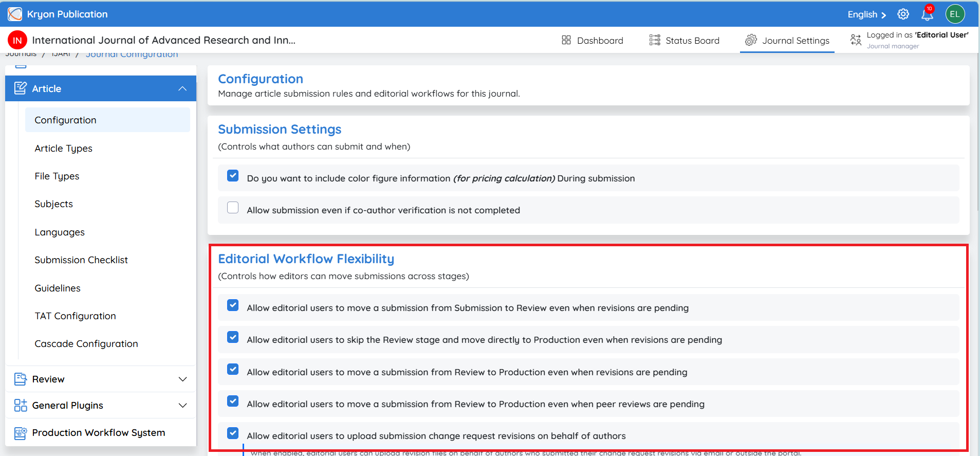Click the Journal Settings gear icon
This screenshot has height=456, width=980.
pos(751,40)
